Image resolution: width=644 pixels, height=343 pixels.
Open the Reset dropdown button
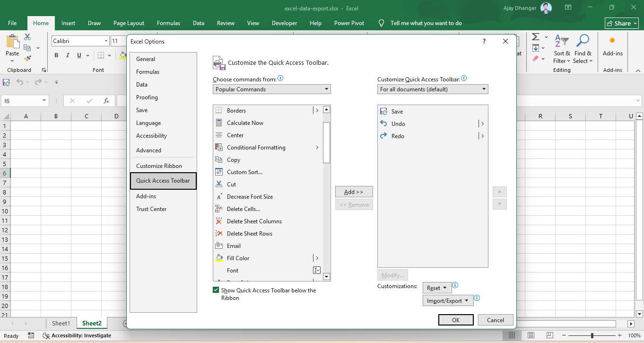click(x=437, y=288)
